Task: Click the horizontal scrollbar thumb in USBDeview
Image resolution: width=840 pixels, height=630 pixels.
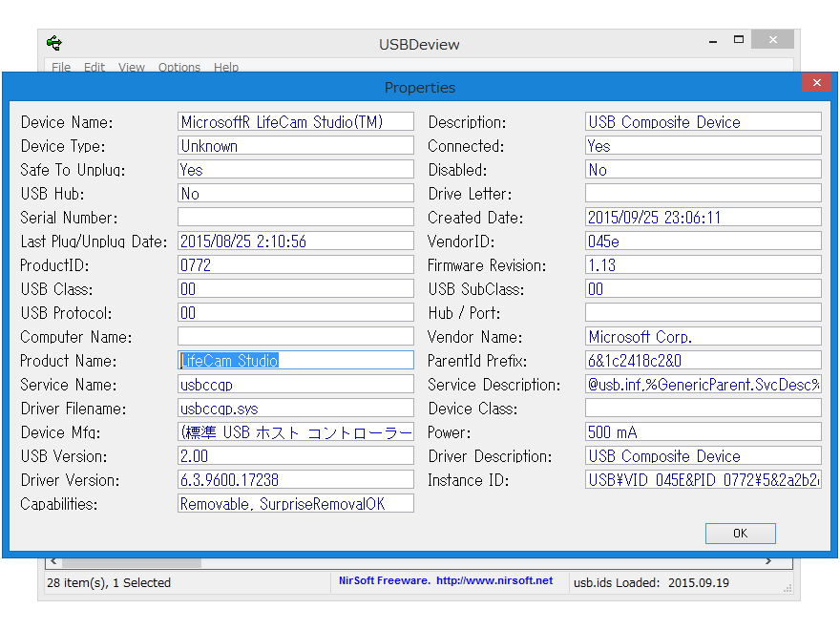Action: pos(132,563)
